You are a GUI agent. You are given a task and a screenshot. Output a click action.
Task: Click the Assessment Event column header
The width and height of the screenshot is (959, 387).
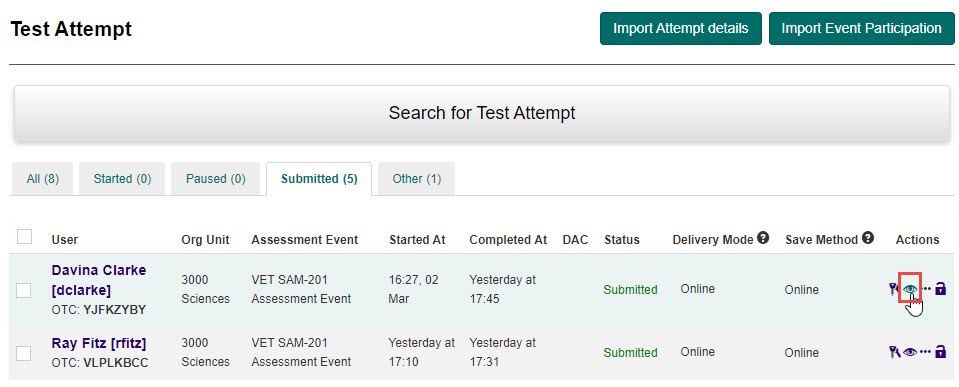pos(305,240)
